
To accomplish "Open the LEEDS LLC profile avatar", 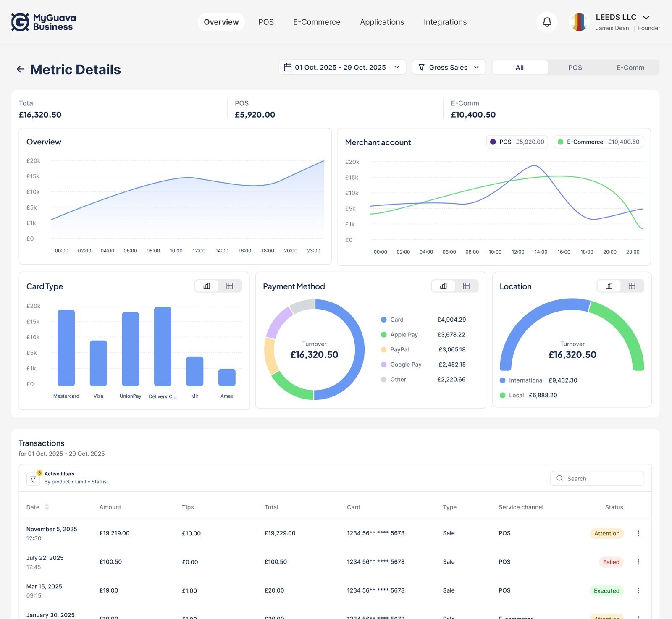I will [x=579, y=22].
